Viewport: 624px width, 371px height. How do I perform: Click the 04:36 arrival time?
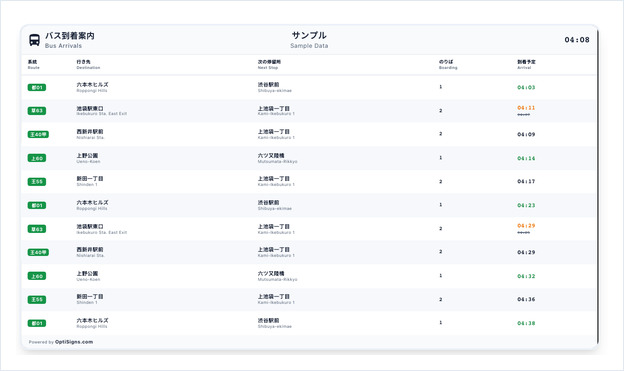[x=526, y=299]
